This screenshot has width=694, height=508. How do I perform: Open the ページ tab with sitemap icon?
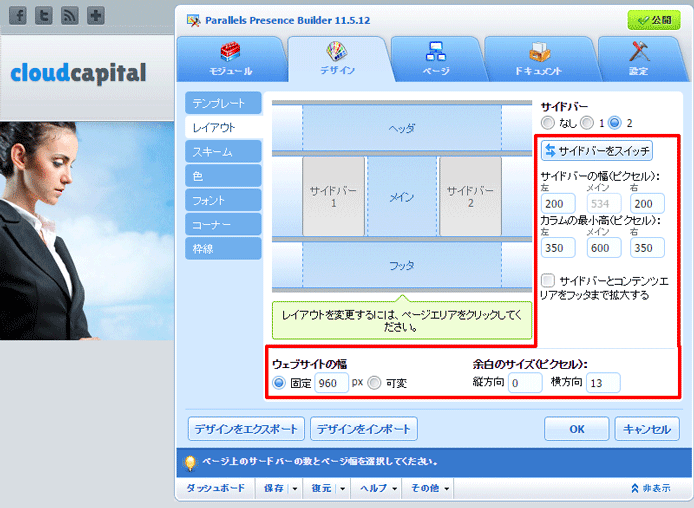[x=435, y=59]
